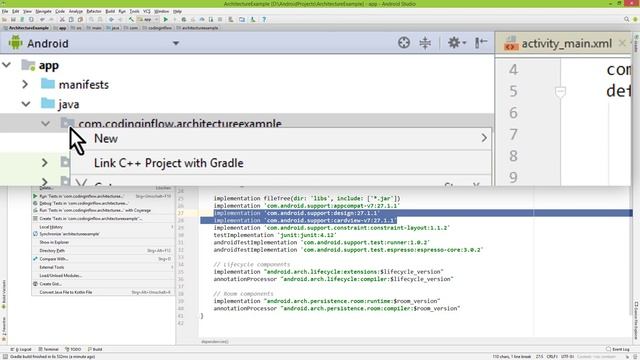This screenshot has width=640, height=360.
Task: Open the Terminal tool window tab
Action: 49,349
